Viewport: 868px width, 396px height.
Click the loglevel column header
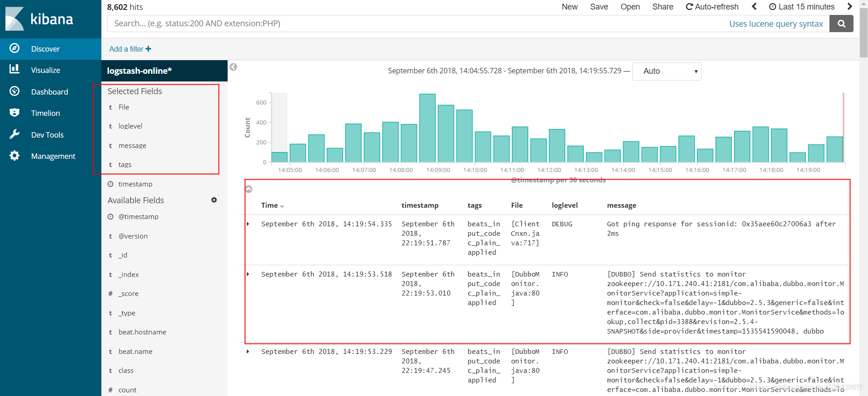565,205
